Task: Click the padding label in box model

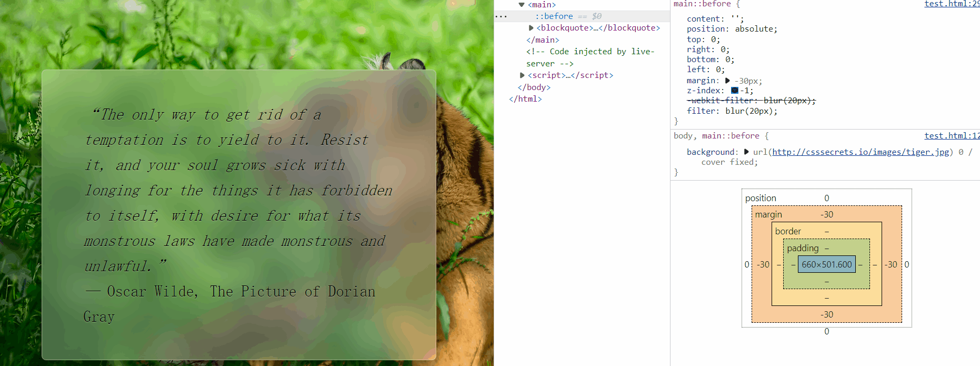Action: [803, 248]
